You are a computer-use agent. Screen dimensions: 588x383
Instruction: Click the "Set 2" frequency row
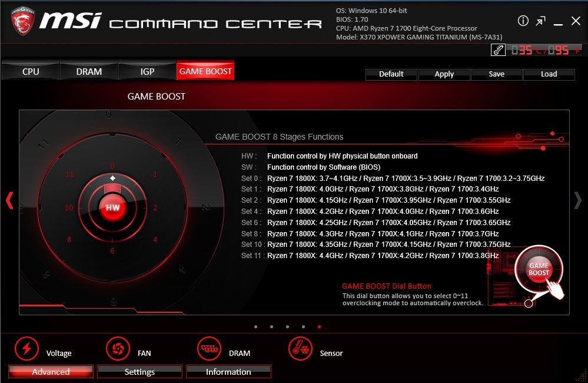pos(376,200)
